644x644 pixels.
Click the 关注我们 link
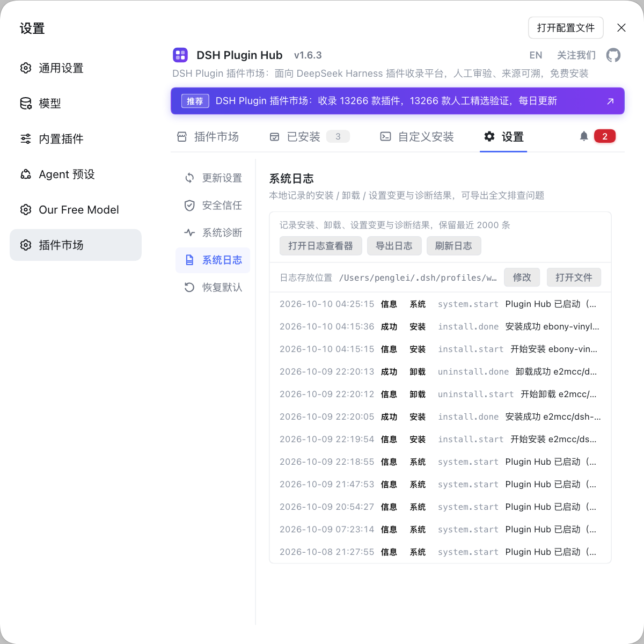pyautogui.click(x=576, y=55)
